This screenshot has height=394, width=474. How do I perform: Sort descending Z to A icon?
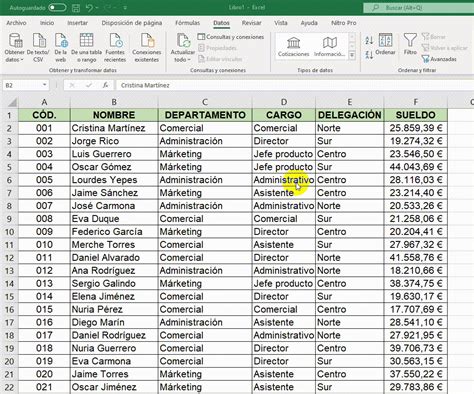(369, 55)
